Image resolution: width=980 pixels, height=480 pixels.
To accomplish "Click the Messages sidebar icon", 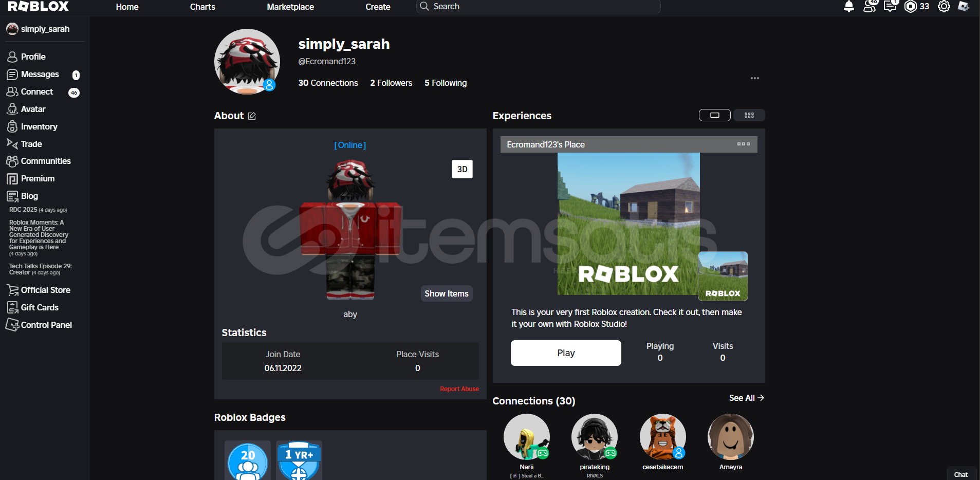I will click(12, 75).
